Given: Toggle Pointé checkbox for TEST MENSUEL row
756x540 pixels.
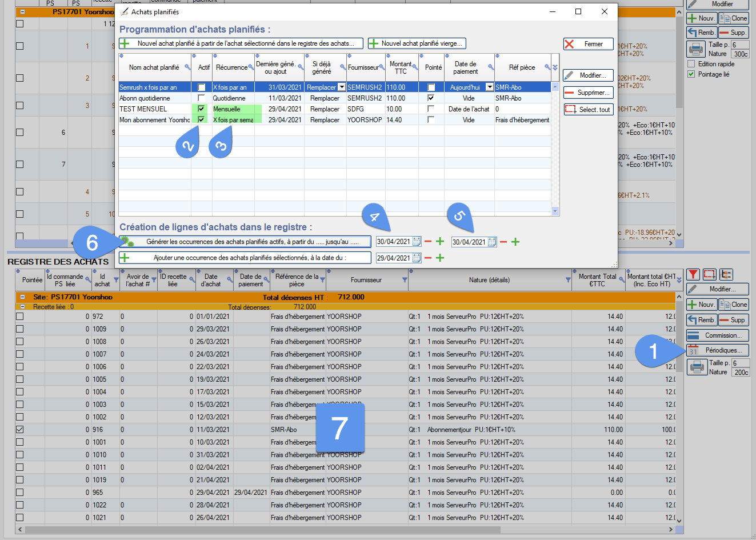Looking at the screenshot, I should pyautogui.click(x=431, y=109).
